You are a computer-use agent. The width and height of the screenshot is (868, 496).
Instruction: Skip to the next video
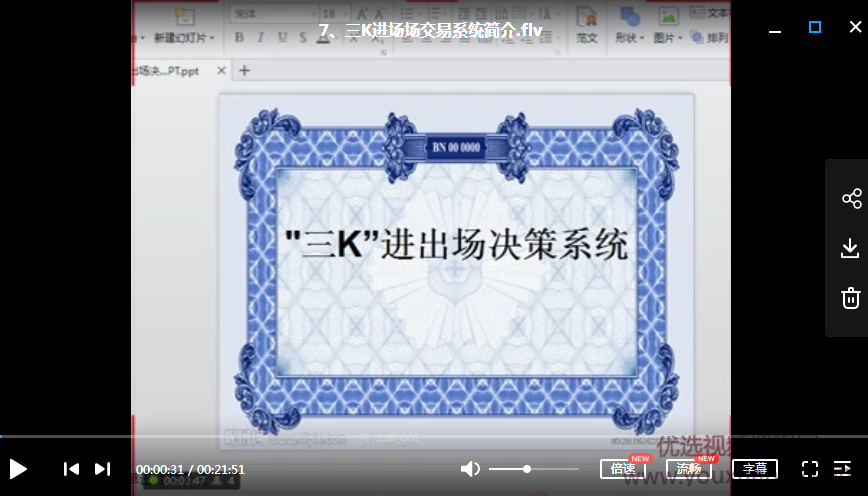tap(102, 469)
